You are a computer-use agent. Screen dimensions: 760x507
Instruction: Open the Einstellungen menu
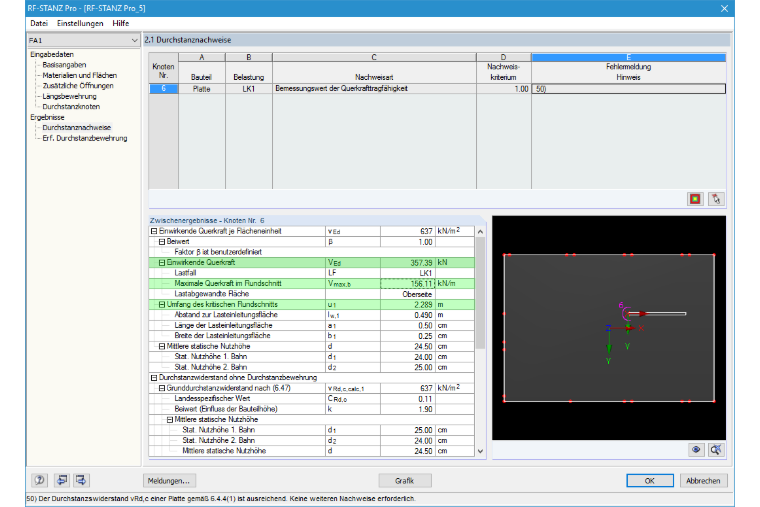point(80,23)
